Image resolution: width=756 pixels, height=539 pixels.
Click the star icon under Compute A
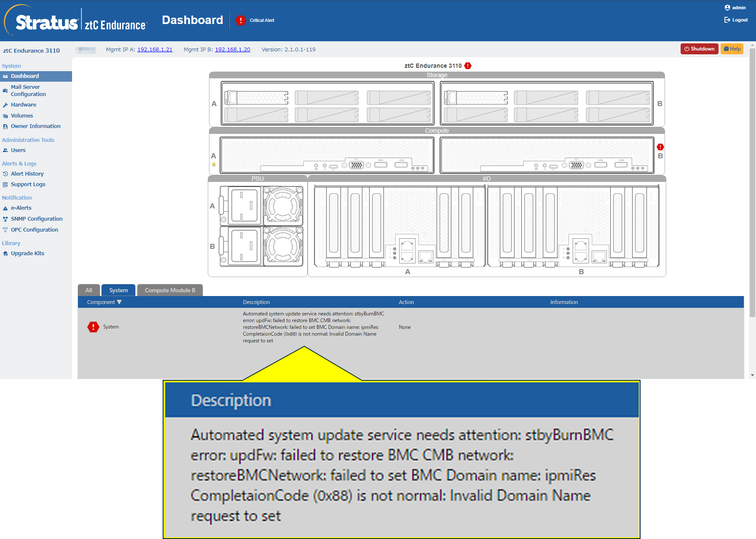[214, 164]
